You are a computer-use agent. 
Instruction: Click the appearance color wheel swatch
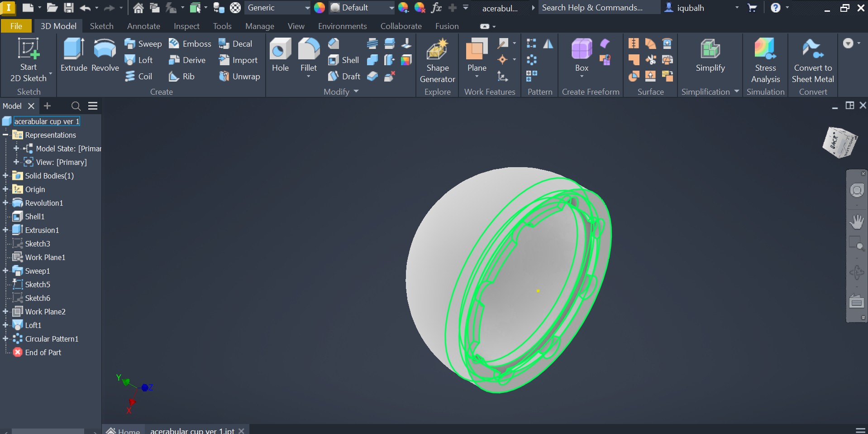click(319, 7)
